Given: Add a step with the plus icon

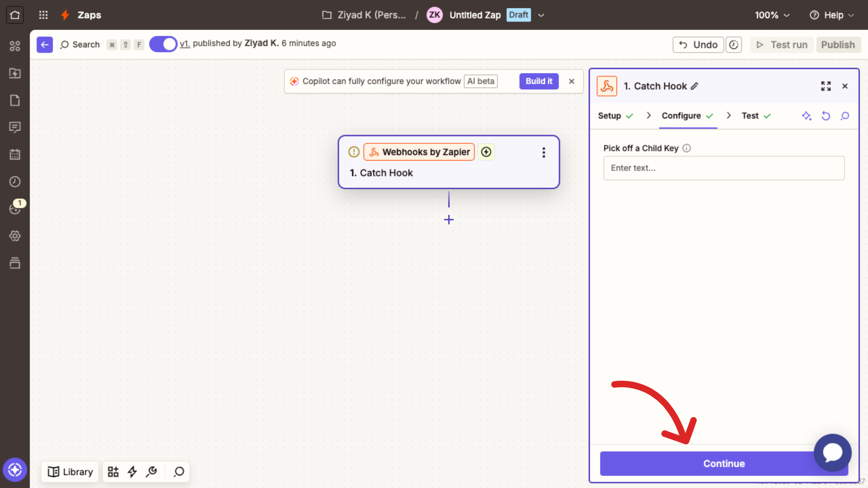Looking at the screenshot, I should [x=449, y=219].
